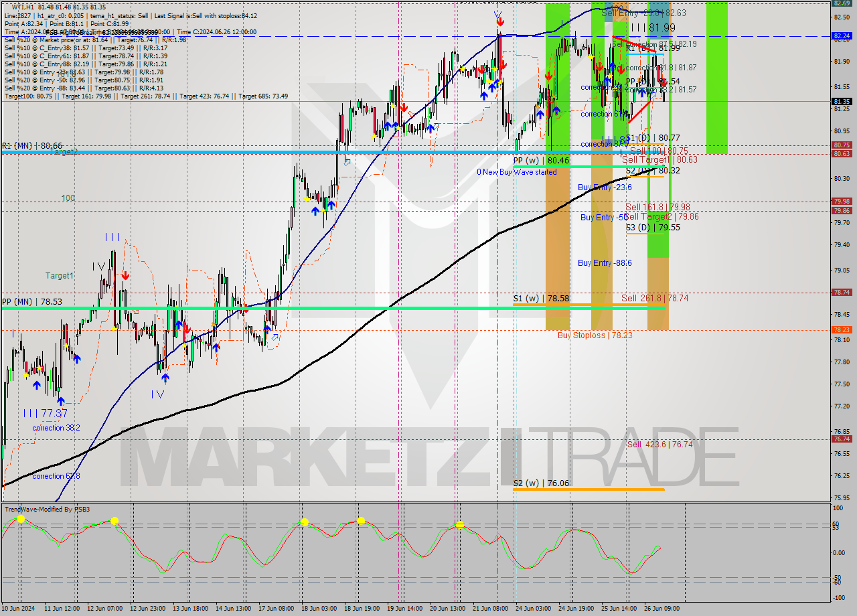Viewport: 857px width, 616px height.
Task: Select the 'Sell Target2 | 79.86' label
Action: 661,216
